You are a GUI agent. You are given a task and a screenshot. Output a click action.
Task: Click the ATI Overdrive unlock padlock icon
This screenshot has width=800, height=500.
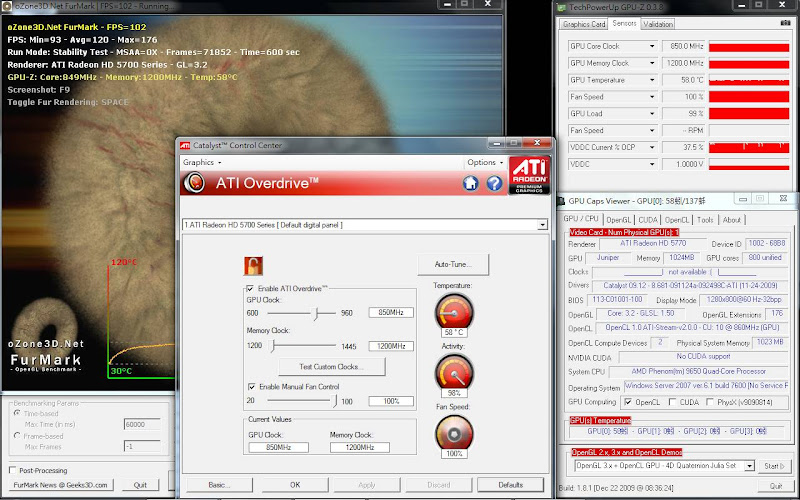pos(253,265)
